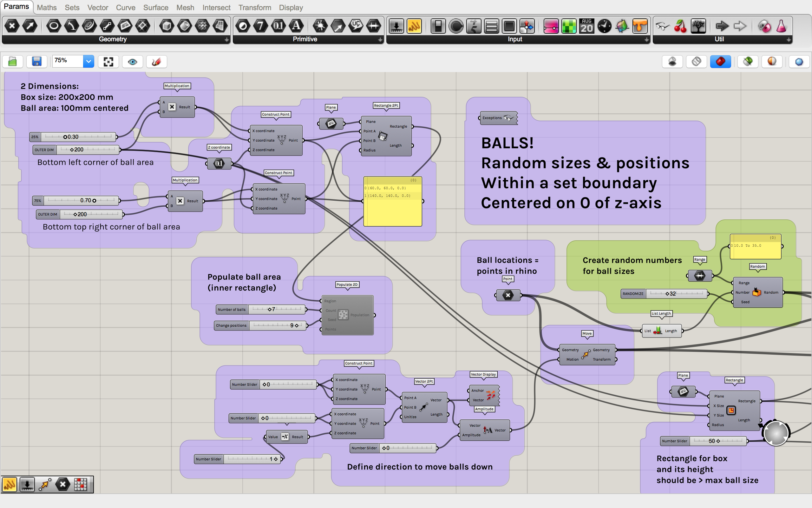Select the green Image Sampler icon
The width and height of the screenshot is (812, 508).
tap(569, 26)
